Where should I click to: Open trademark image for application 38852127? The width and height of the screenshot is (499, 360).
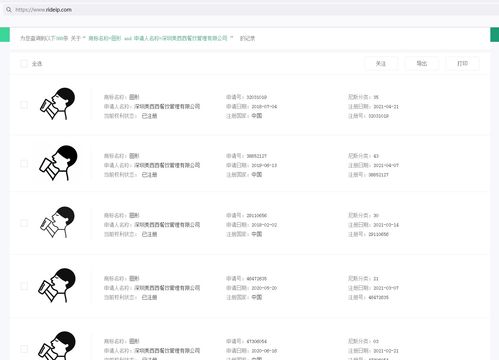pyautogui.click(x=58, y=163)
